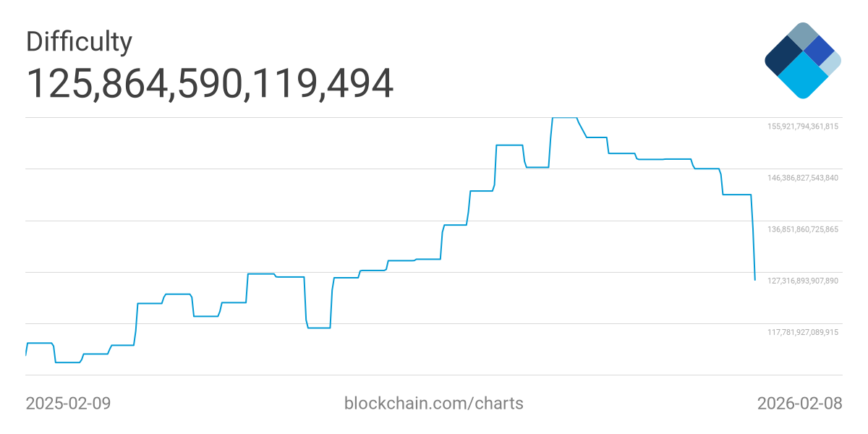Click the 155,921,794,361,815 axis label
The height and width of the screenshot is (434, 868).
click(803, 127)
